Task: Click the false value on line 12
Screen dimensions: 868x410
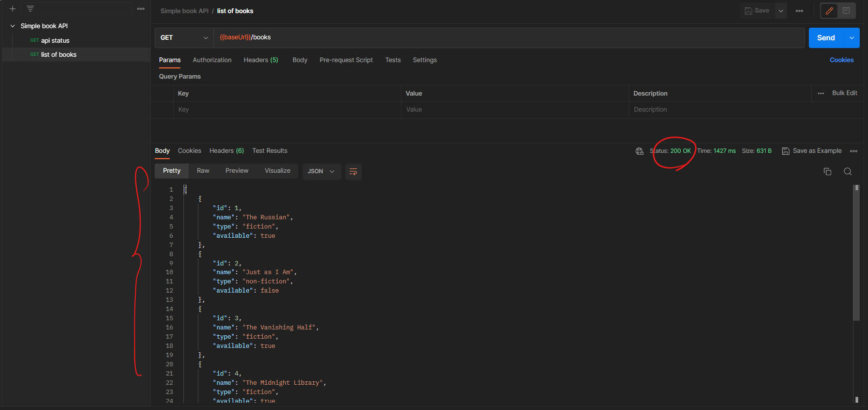Action: click(270, 291)
